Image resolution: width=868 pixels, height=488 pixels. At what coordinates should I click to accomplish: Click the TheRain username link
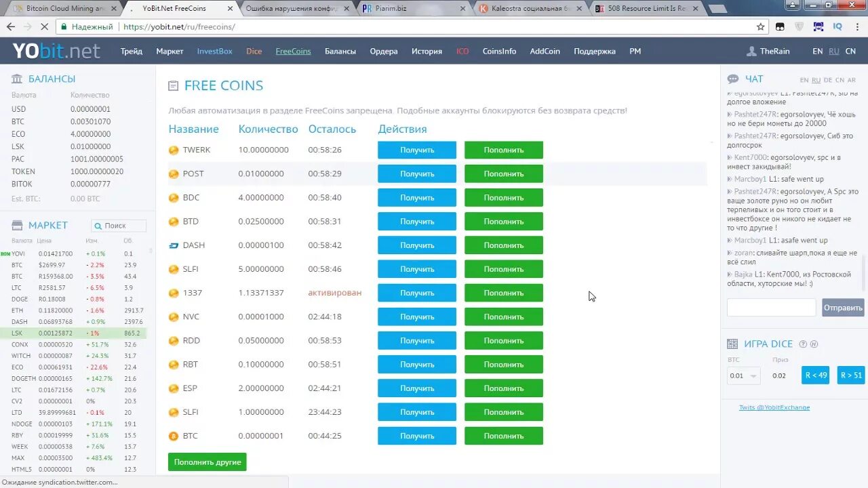(774, 52)
